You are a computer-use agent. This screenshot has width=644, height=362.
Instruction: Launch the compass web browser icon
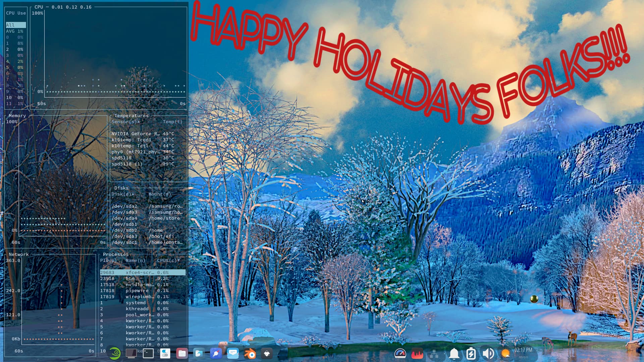tap(216, 353)
